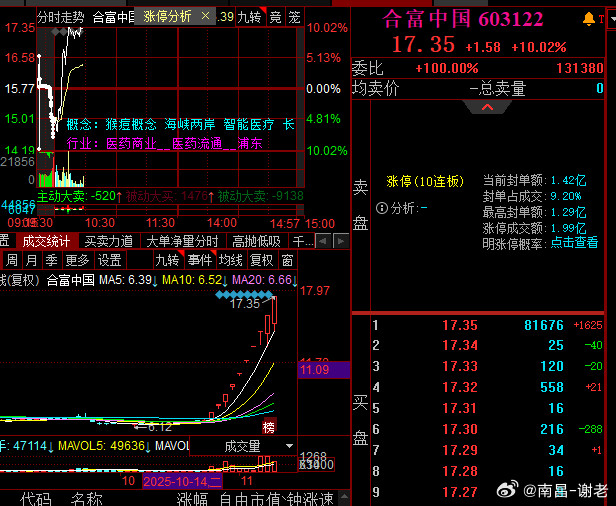Click the 2025-10-14 date marker on timeline
Image resolution: width=616 pixels, height=506 pixels.
[182, 481]
